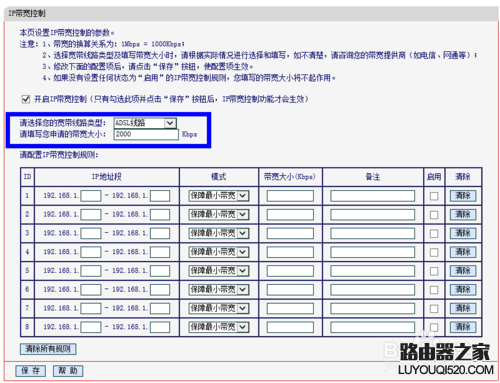Click the 带宽大小(Kbps) column header
The height and width of the screenshot is (383, 500).
coord(290,177)
